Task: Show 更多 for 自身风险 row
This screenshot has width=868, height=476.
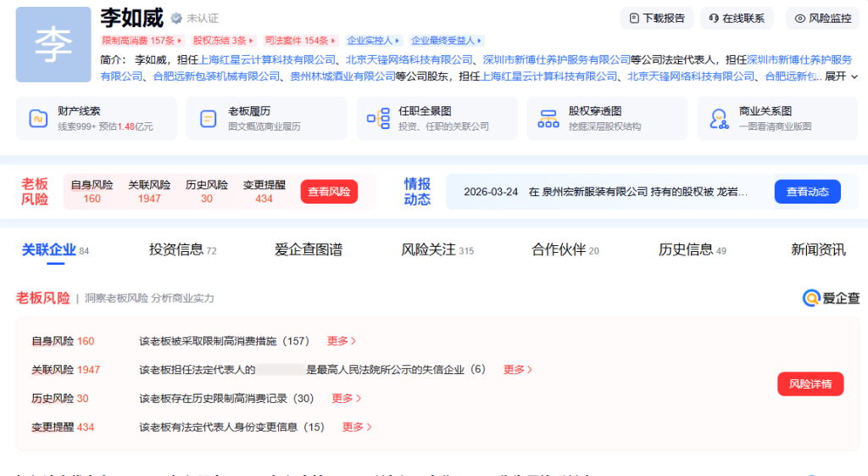Action: (341, 341)
